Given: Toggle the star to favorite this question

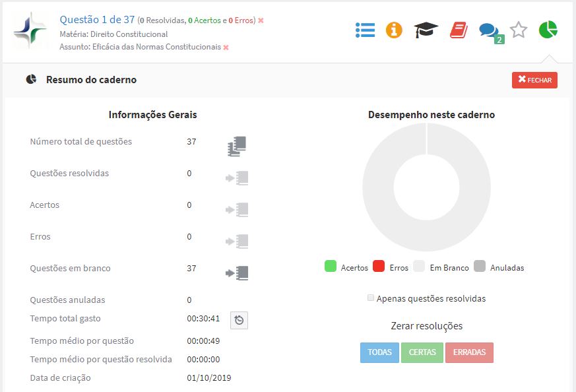Looking at the screenshot, I should pyautogui.click(x=517, y=30).
